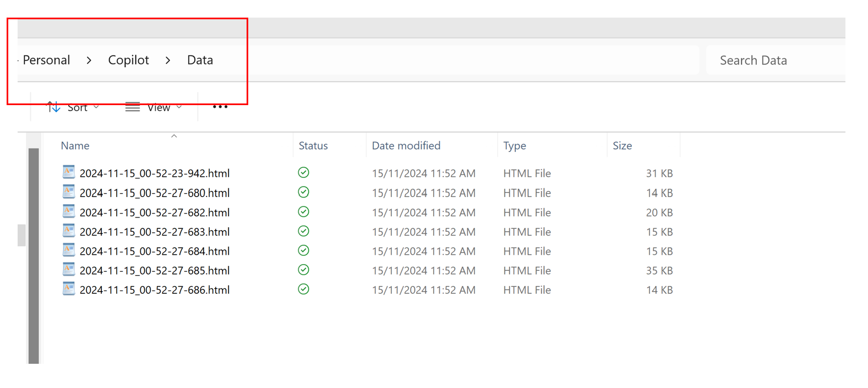868x388 pixels.
Task: Click the vertical scrollbar on the left pane
Action: pyautogui.click(x=34, y=253)
